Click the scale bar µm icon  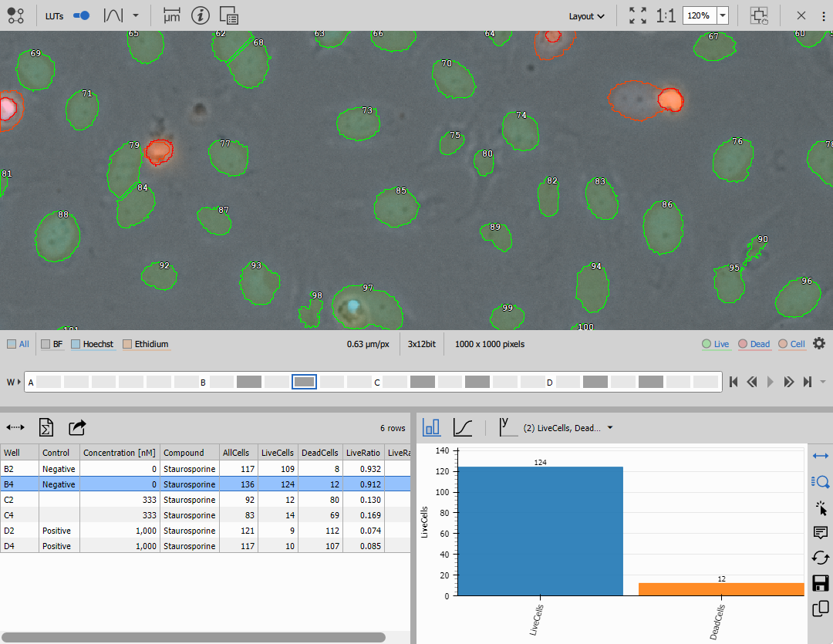pos(171,15)
